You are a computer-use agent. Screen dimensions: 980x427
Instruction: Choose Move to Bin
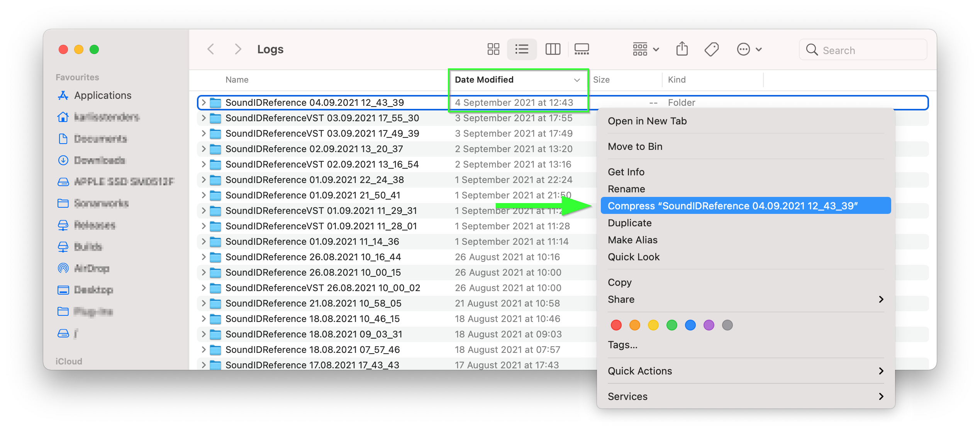(x=746, y=147)
